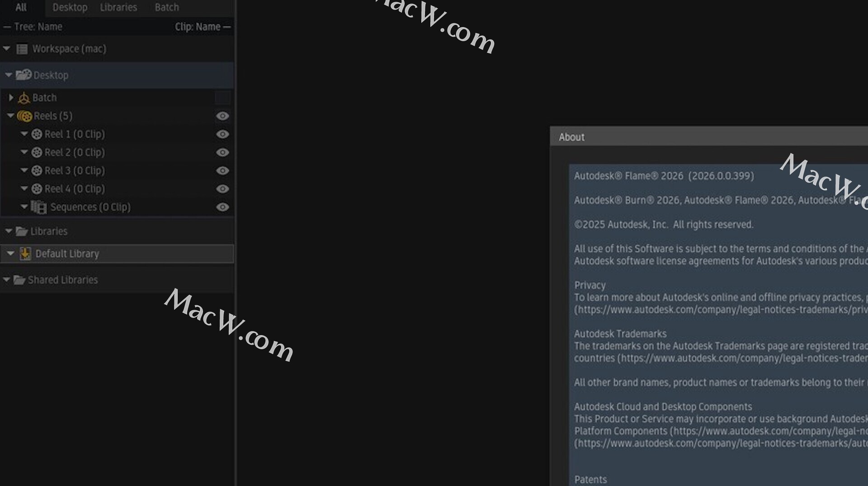Click the Reels (5) group icon
This screenshot has width=868, height=486.
(x=24, y=116)
